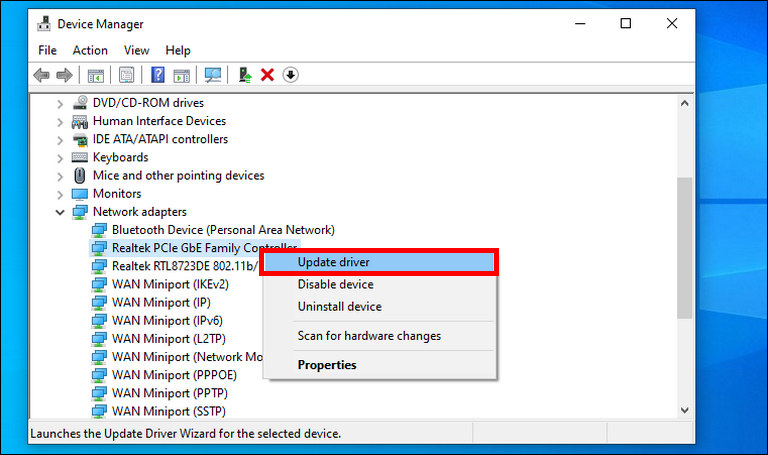Image resolution: width=768 pixels, height=455 pixels.
Task: Expand the DVD/CD-ROM drives node
Action: click(x=60, y=104)
